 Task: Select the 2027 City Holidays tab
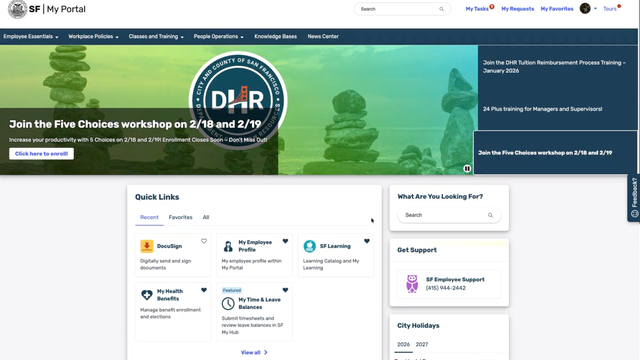422,344
